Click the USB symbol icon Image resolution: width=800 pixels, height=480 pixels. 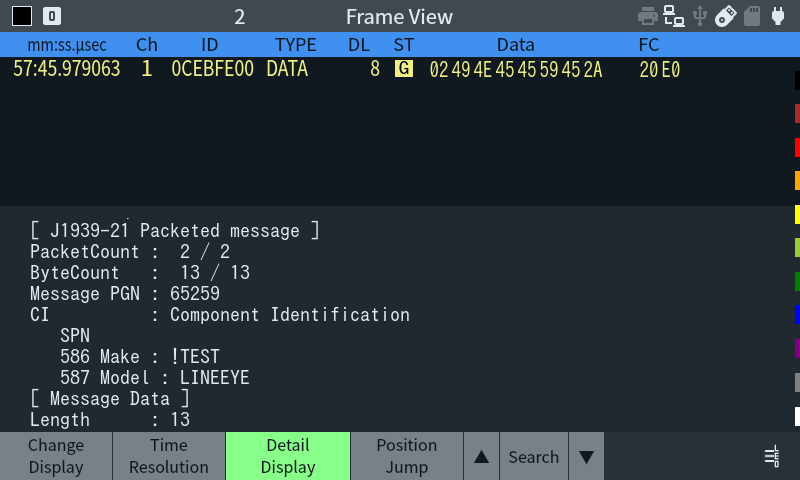coord(700,16)
